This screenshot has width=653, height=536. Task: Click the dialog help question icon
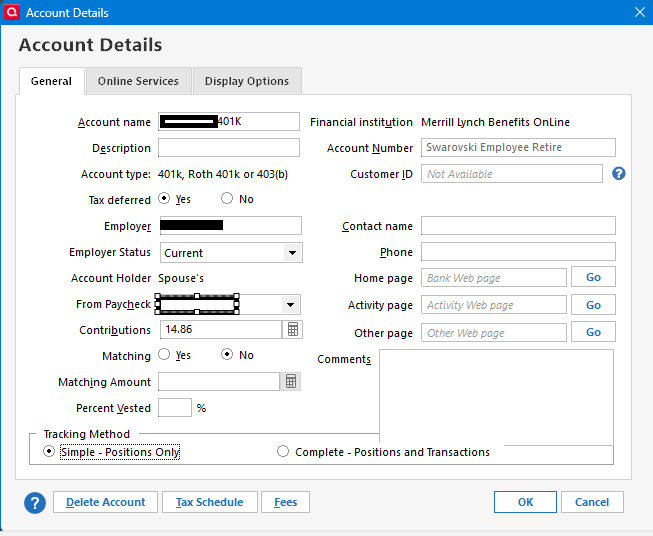click(35, 503)
